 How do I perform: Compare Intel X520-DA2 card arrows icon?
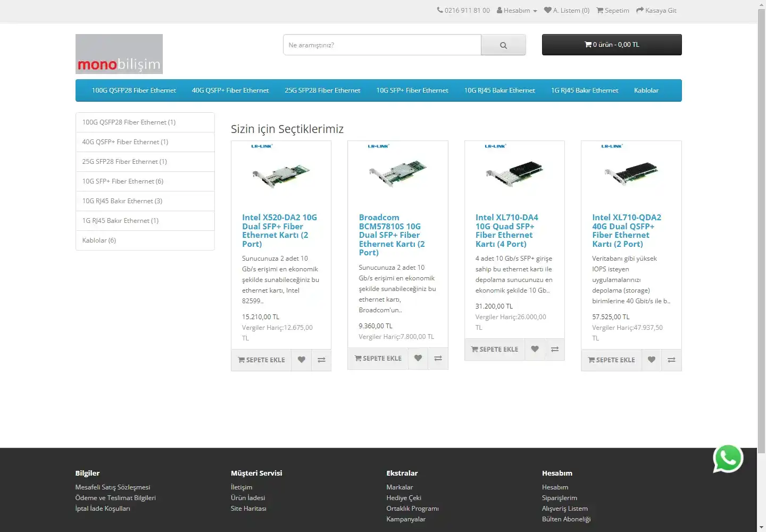(321, 360)
